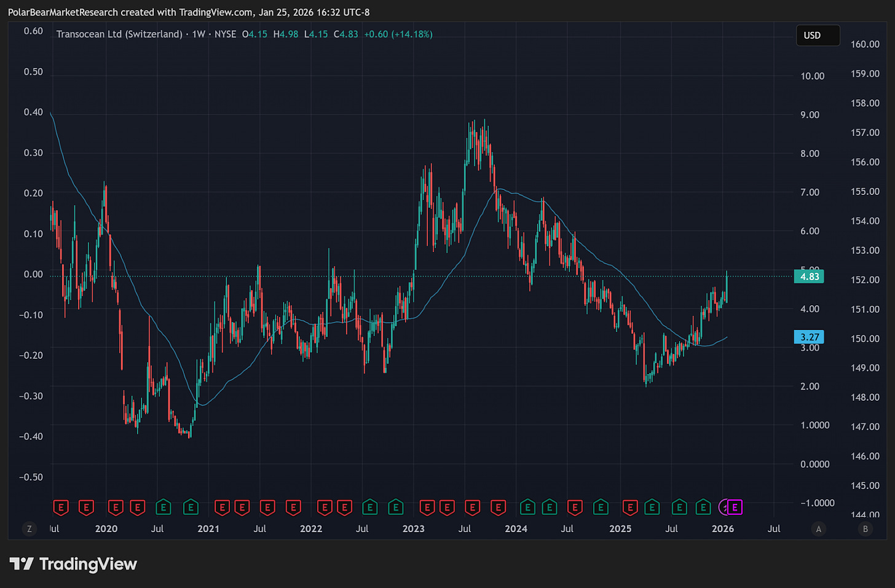
Task: Open the red earnings marker just before 2022
Action: coord(293,508)
